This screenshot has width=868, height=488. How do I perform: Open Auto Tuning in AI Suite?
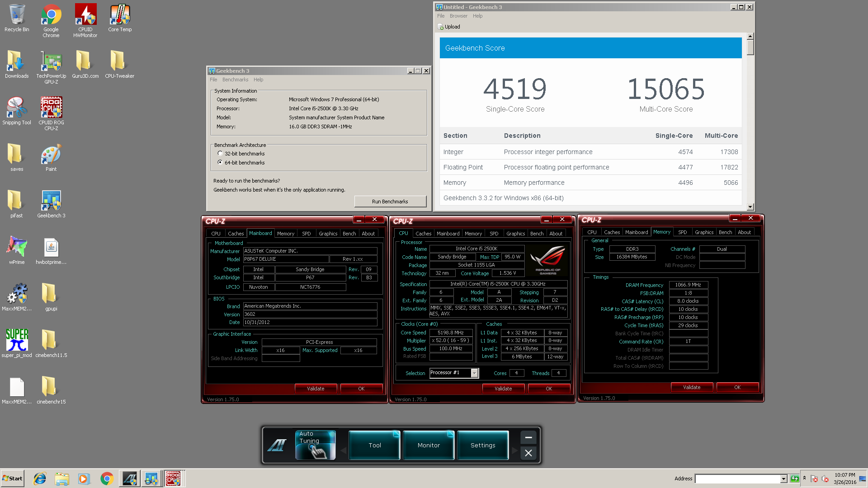(x=316, y=445)
